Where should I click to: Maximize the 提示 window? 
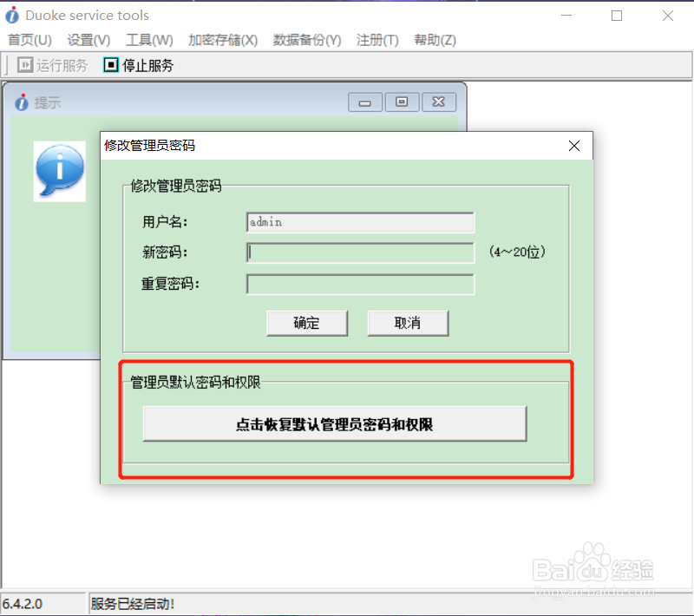(x=402, y=102)
